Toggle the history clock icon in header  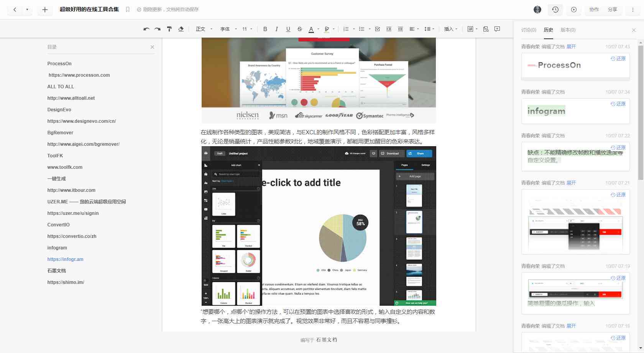pyautogui.click(x=555, y=10)
